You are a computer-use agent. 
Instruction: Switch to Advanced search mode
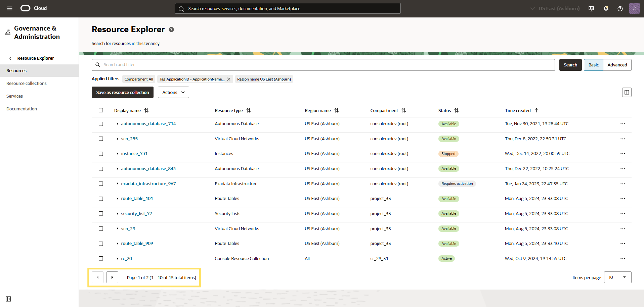[617, 65]
